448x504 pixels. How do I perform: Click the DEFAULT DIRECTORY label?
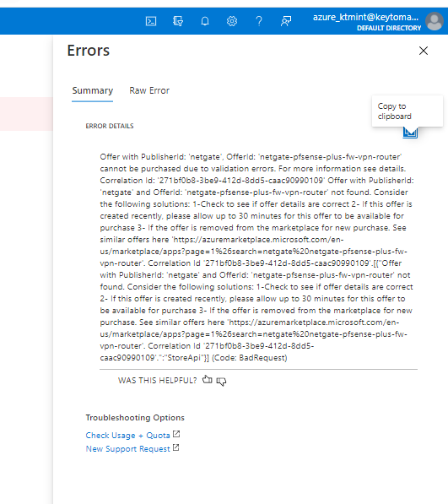click(389, 28)
